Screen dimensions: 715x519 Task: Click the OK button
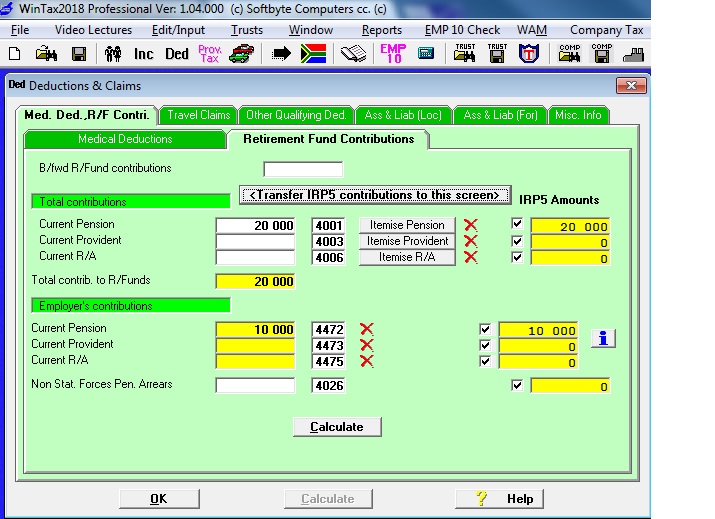159,499
